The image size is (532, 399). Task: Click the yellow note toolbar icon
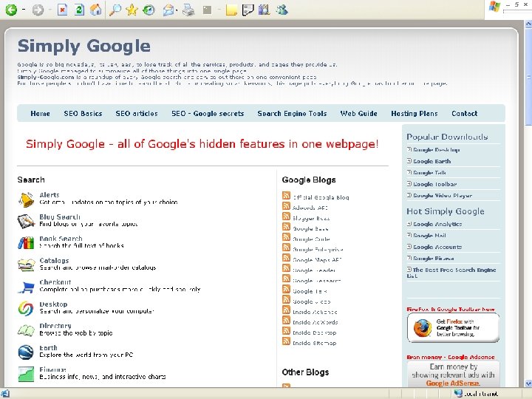pos(231,10)
